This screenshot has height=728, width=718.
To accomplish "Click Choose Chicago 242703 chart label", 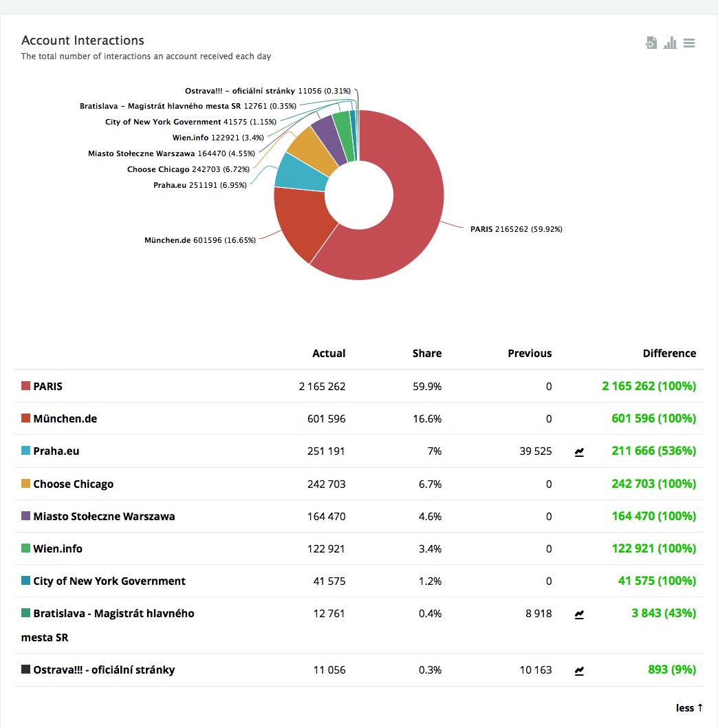I will click(188, 169).
